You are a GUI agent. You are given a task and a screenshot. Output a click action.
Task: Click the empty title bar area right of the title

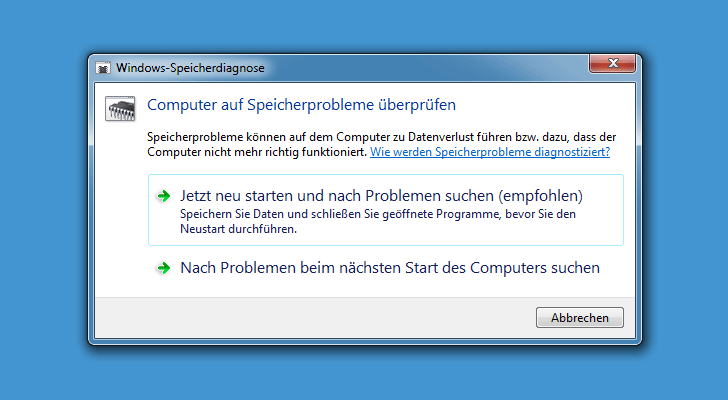(x=427, y=68)
